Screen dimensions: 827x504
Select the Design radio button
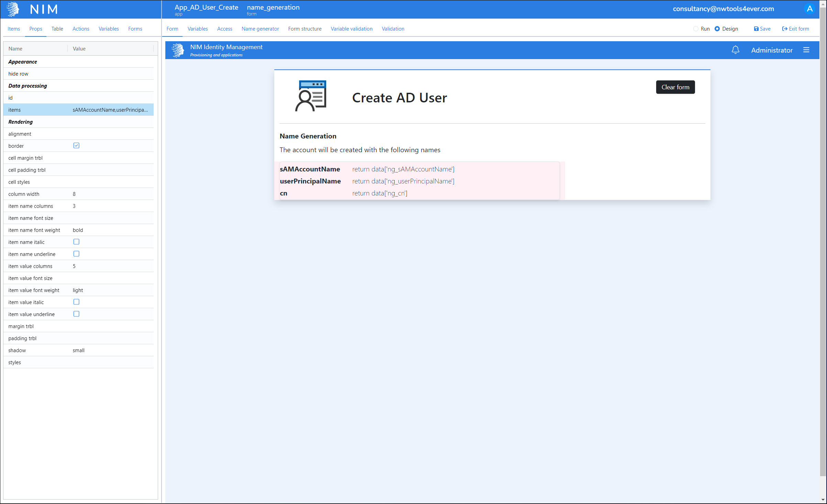click(x=717, y=29)
